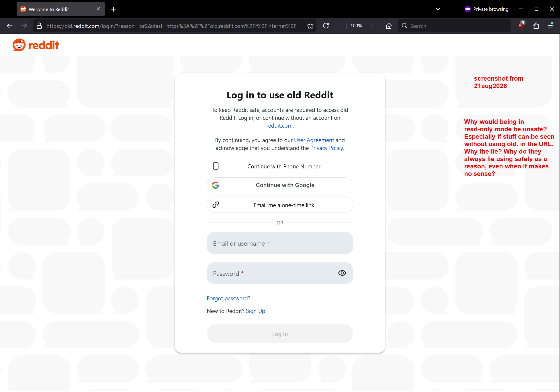
Task: Open the User Agreement link
Action: click(314, 140)
